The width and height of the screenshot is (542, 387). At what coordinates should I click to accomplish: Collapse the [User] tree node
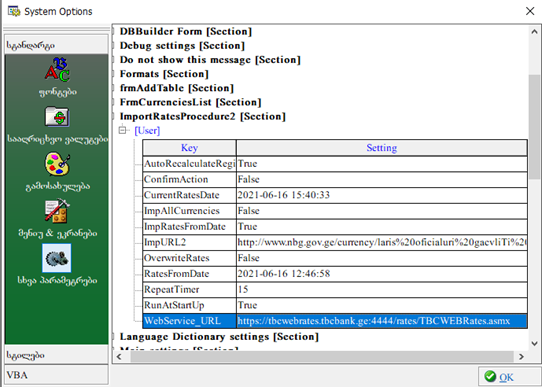pyautogui.click(x=122, y=130)
